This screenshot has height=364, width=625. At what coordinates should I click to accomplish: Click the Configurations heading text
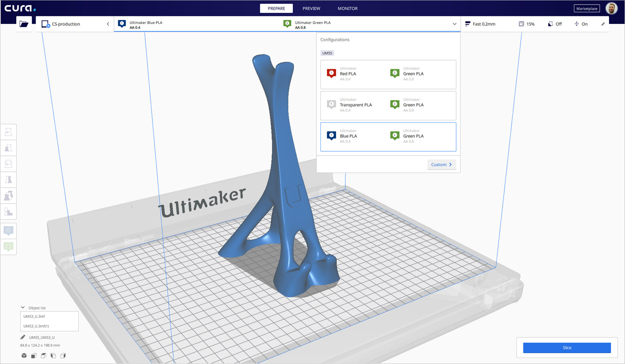[335, 39]
